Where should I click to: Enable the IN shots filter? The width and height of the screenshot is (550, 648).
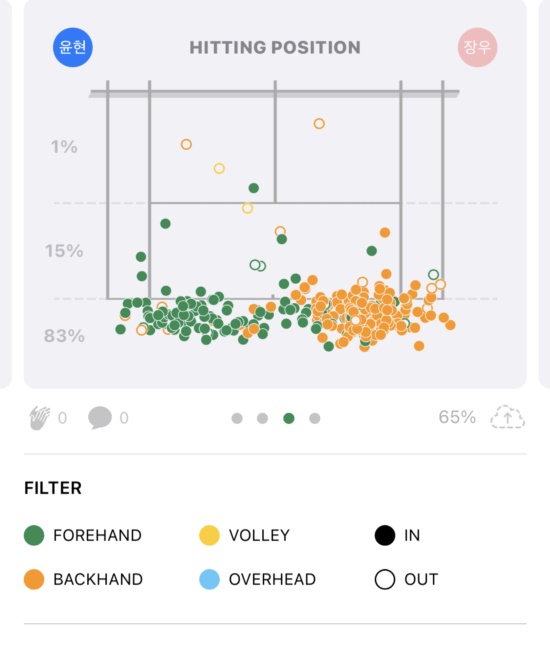[398, 535]
